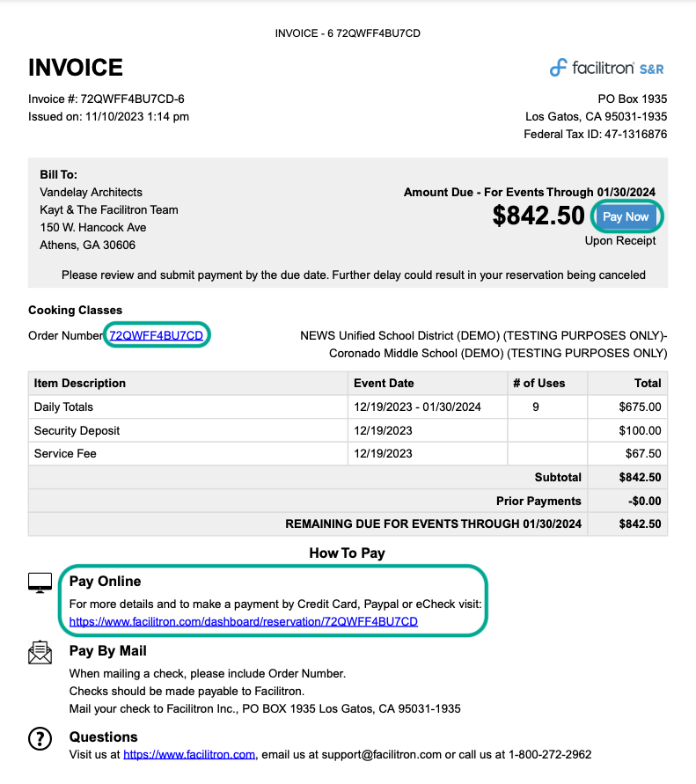The height and width of the screenshot is (784, 696).
Task: Click the Upon Receipt text
Action: 620,240
